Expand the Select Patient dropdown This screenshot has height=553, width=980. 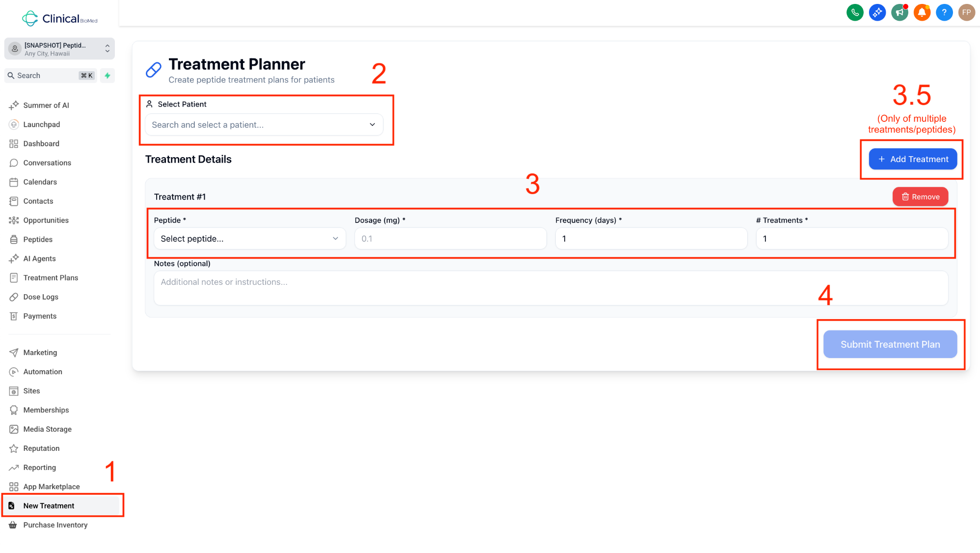[x=264, y=125]
